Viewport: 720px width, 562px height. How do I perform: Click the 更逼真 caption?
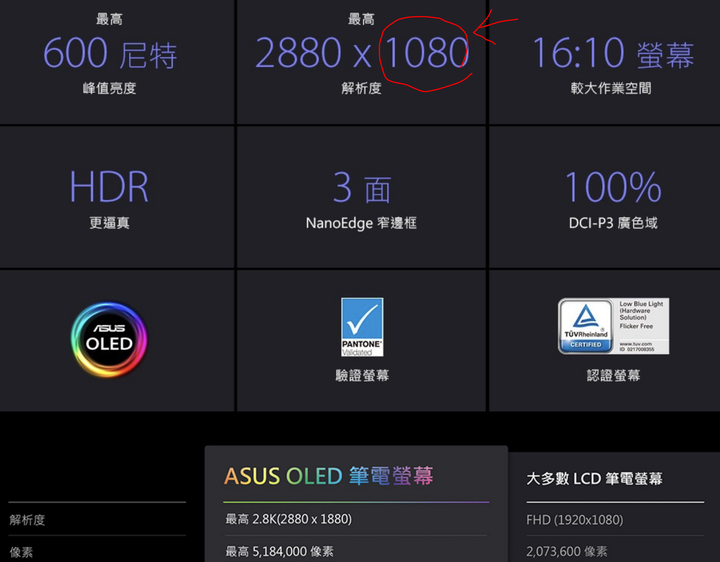point(109,223)
